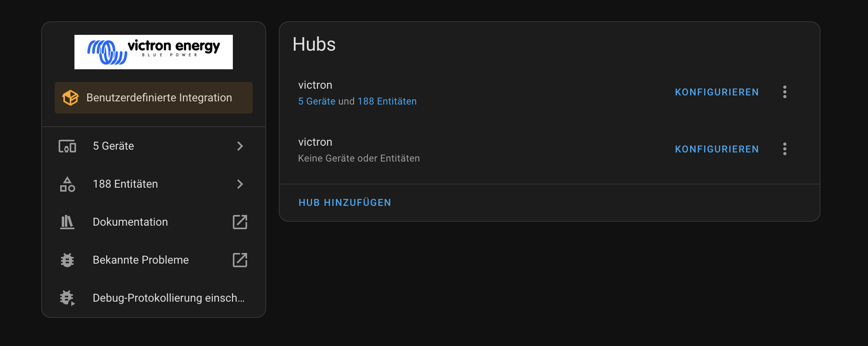Open the three-dot menu of the second victron hub

(784, 149)
